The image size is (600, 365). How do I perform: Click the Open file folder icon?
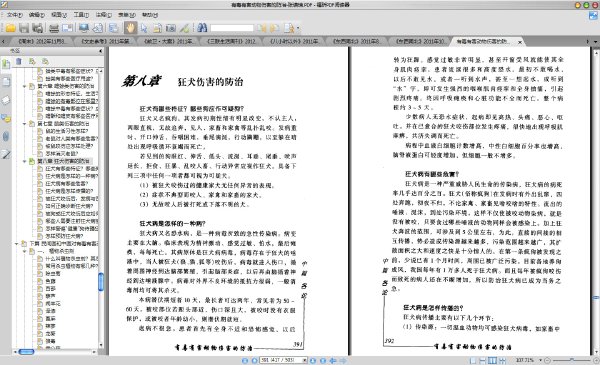pyautogui.click(x=10, y=28)
